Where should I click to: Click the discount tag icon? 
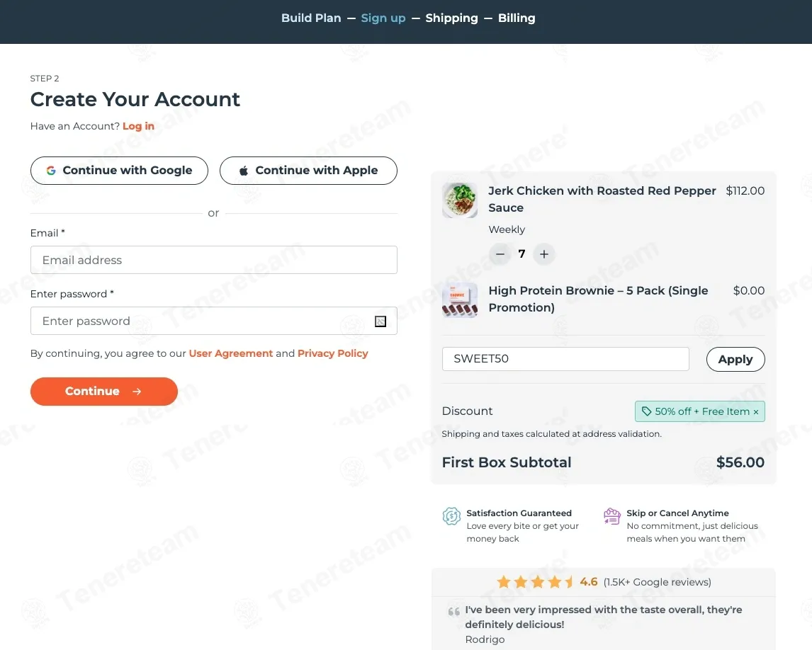(x=646, y=411)
